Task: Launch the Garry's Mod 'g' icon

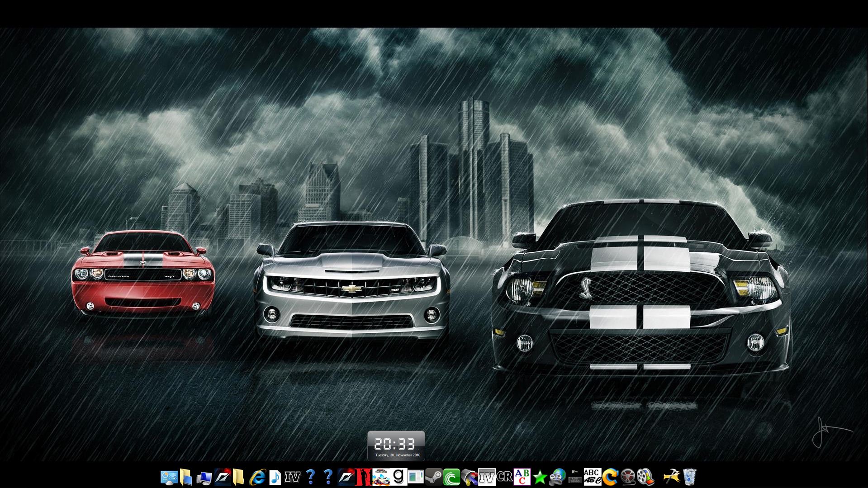Action: coord(398,477)
